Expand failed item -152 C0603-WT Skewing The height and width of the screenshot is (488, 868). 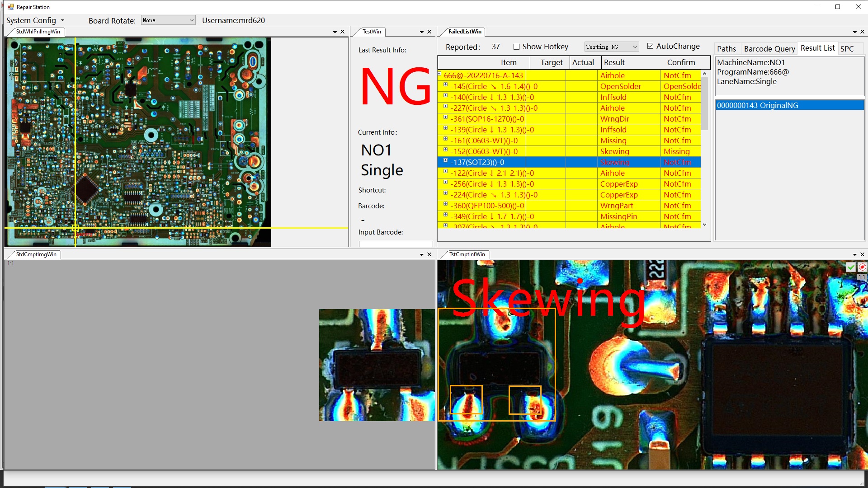point(445,151)
